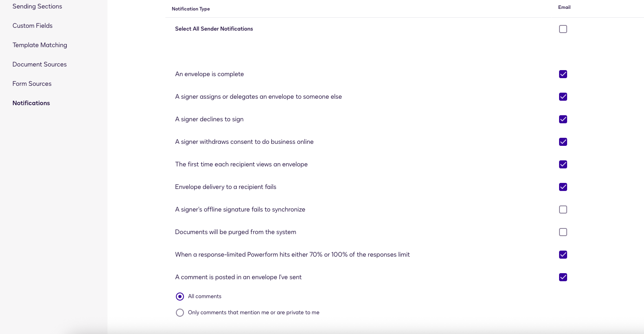644x334 pixels.
Task: Uncheck Powerform responses limit notification
Action: pyautogui.click(x=563, y=255)
